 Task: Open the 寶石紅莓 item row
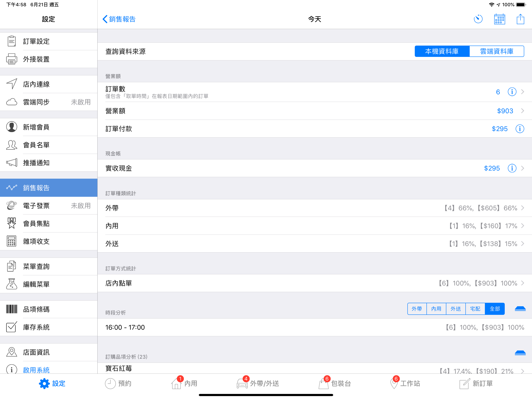pos(314,368)
